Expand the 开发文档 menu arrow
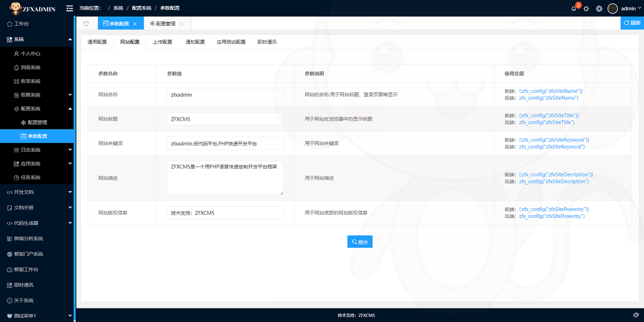Viewport: 644px width, 322px height. [70, 192]
